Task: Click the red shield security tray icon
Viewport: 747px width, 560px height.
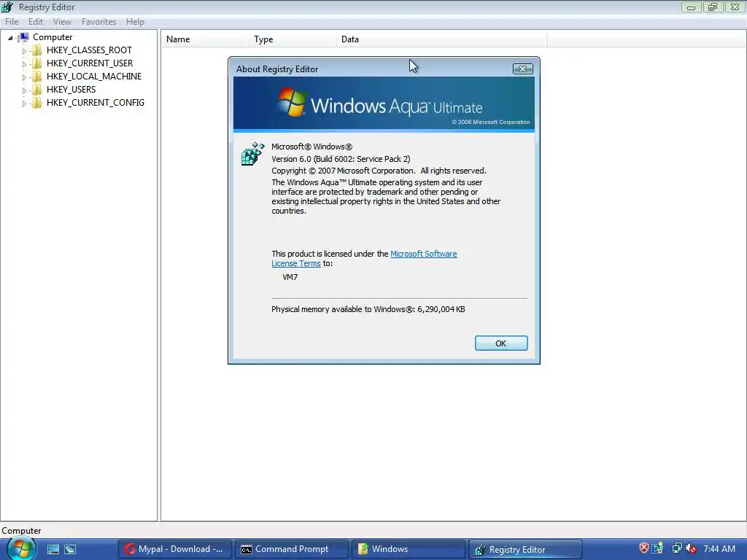Action: (x=643, y=548)
